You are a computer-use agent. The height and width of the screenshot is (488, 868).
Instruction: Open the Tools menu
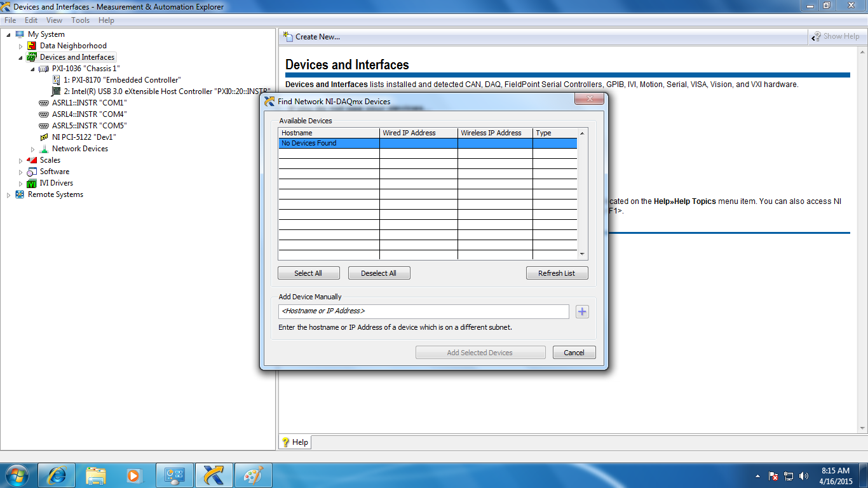[x=80, y=20]
